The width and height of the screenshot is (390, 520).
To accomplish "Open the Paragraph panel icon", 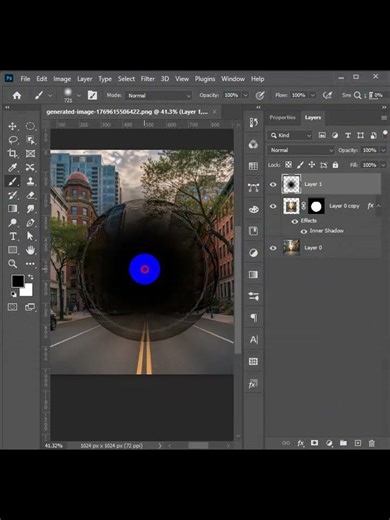I will [253, 318].
